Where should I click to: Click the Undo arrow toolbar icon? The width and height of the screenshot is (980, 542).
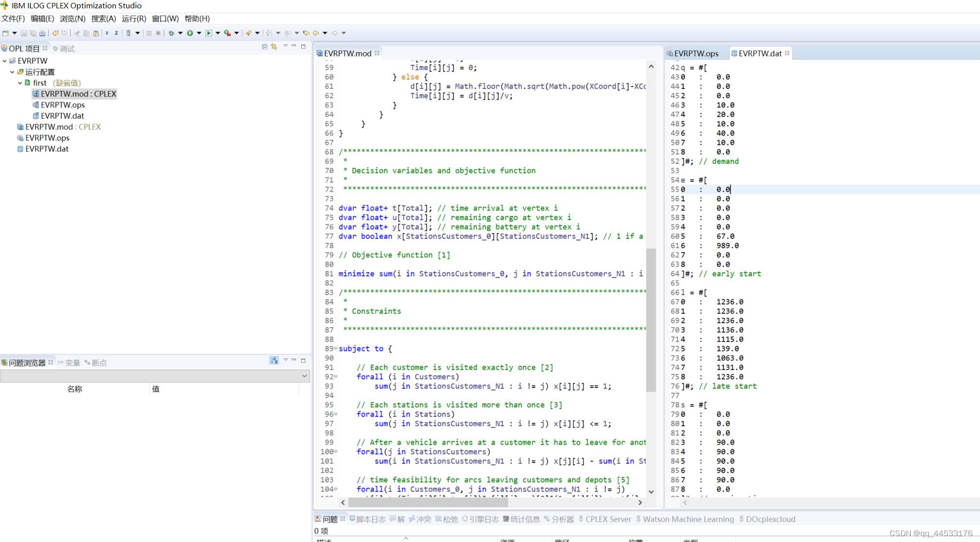click(x=55, y=33)
